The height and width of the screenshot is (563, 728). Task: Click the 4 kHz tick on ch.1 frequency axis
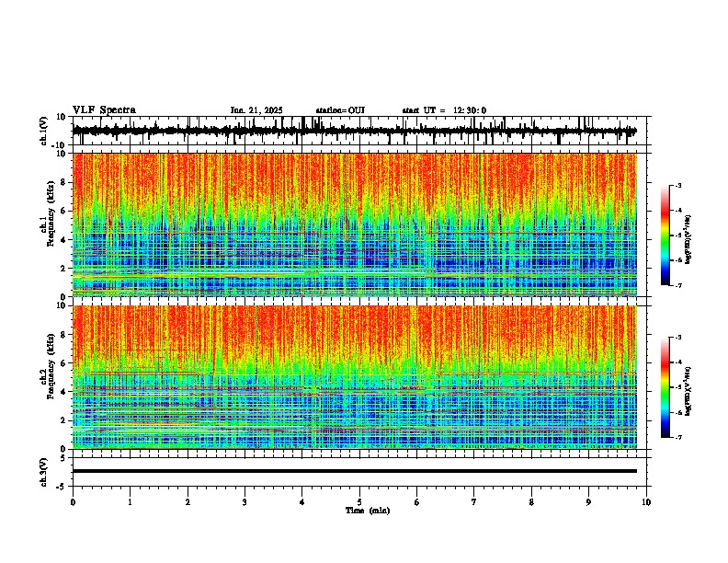63,240
